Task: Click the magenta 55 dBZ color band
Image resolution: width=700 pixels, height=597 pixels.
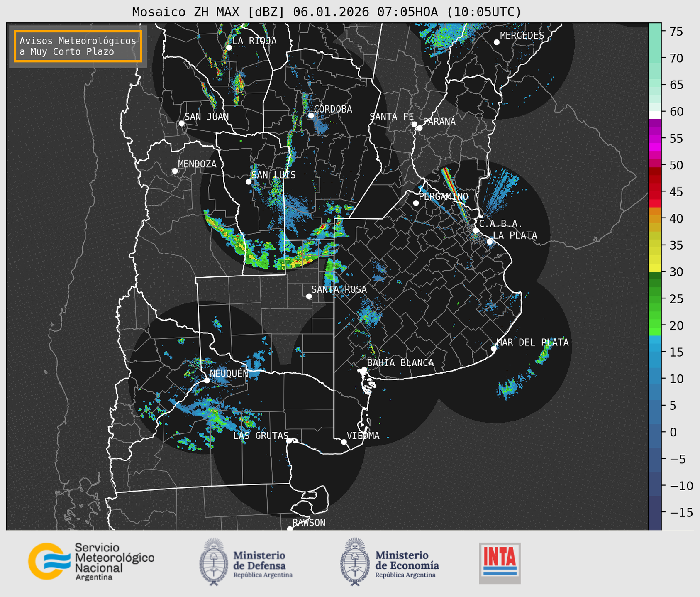Action: (x=655, y=138)
